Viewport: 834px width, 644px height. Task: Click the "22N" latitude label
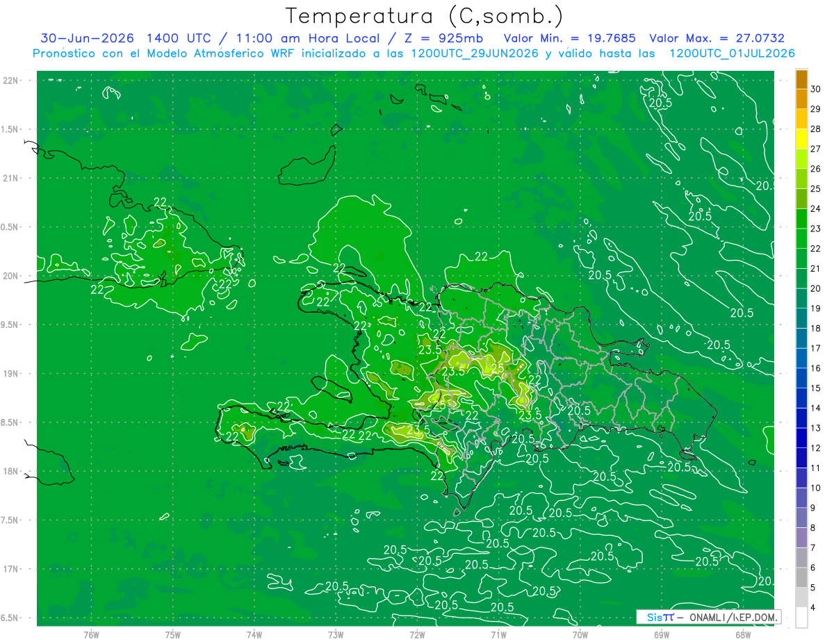11,81
